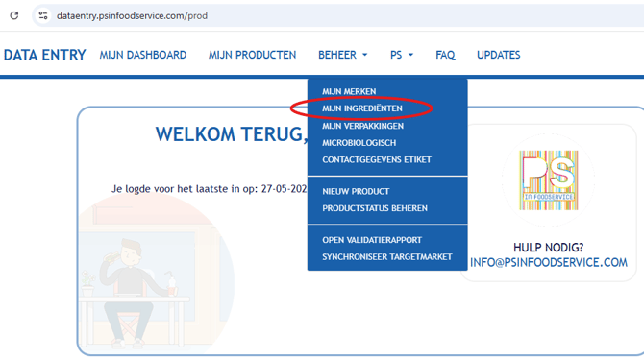Click OPEN VALIDATIERAPPORT
644x359 pixels.
(x=372, y=240)
